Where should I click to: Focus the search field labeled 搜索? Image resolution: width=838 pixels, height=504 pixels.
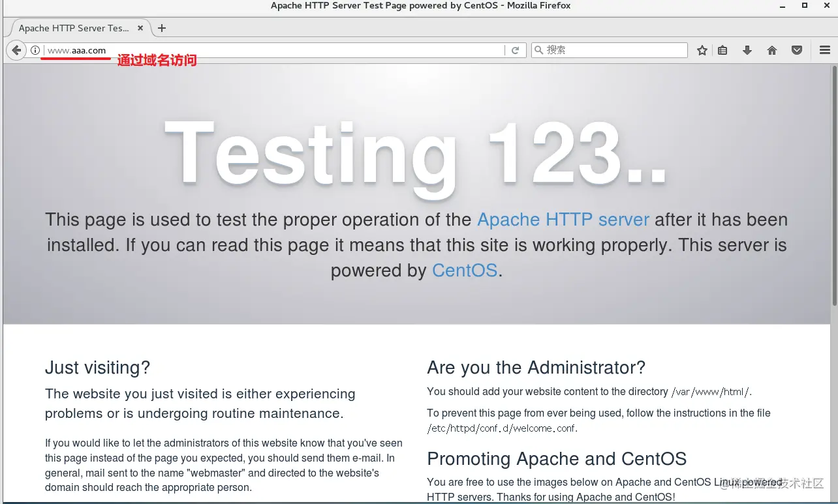[x=610, y=50]
